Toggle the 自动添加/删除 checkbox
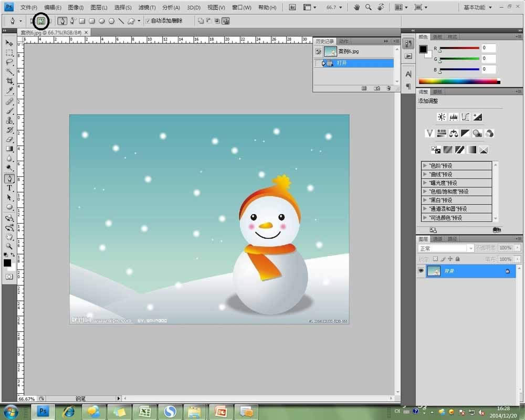Image resolution: width=525 pixels, height=420 pixels. [x=148, y=22]
